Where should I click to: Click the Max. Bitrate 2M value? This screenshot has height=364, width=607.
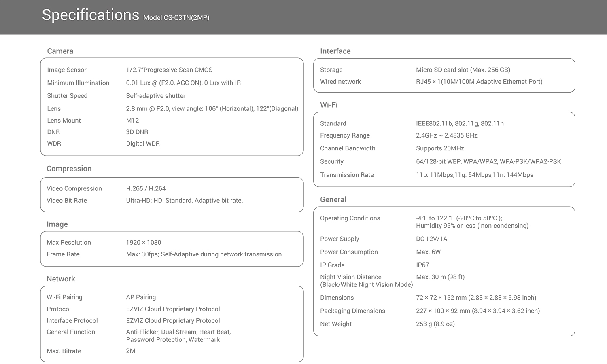tap(130, 351)
